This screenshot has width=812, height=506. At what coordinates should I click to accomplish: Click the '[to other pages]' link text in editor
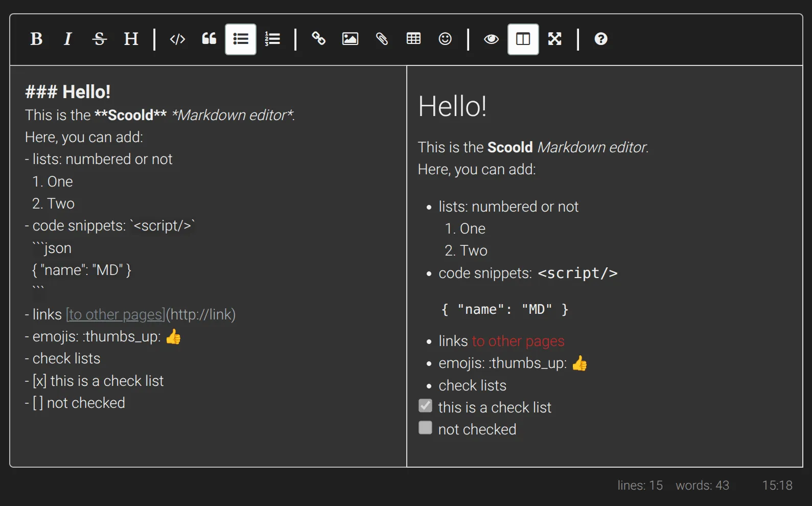coord(115,314)
